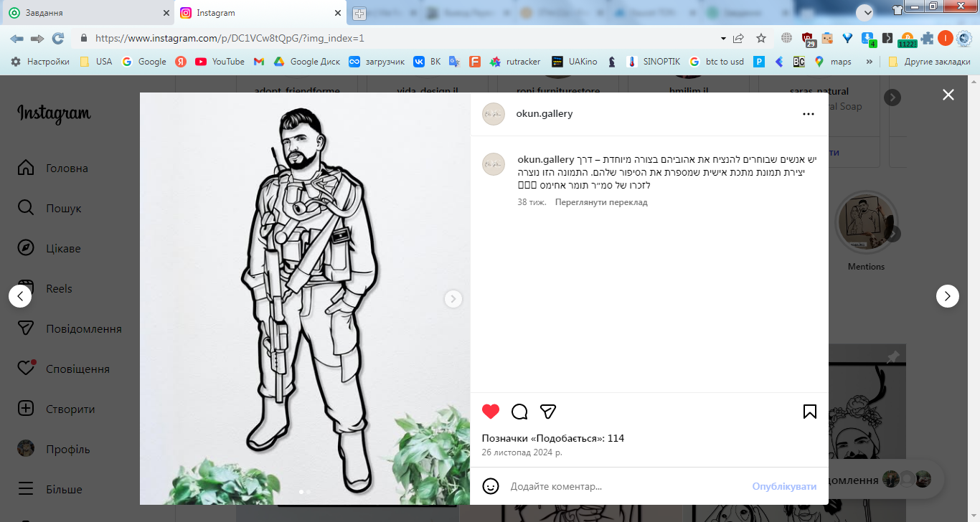This screenshot has width=980, height=522.
Task: Open download extension with 4 badge
Action: (868, 39)
